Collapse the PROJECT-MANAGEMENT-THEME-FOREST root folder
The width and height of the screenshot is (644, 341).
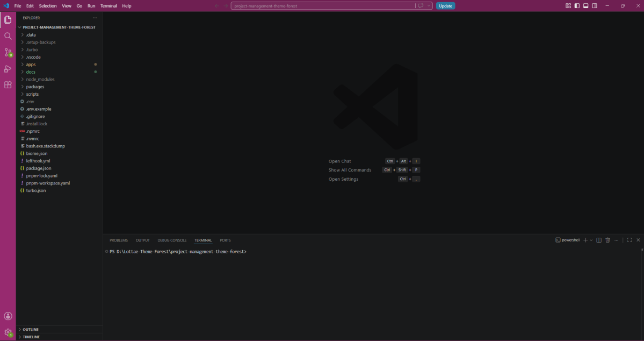[x=59, y=27]
